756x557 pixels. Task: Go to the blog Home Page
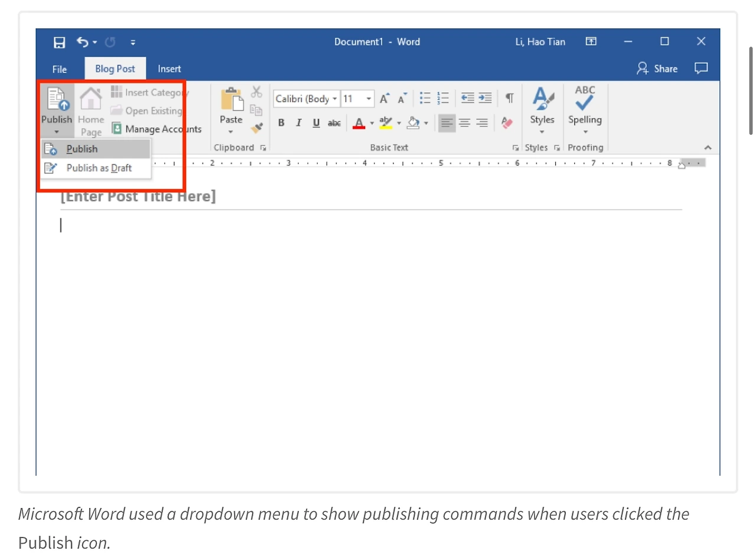pos(91,112)
